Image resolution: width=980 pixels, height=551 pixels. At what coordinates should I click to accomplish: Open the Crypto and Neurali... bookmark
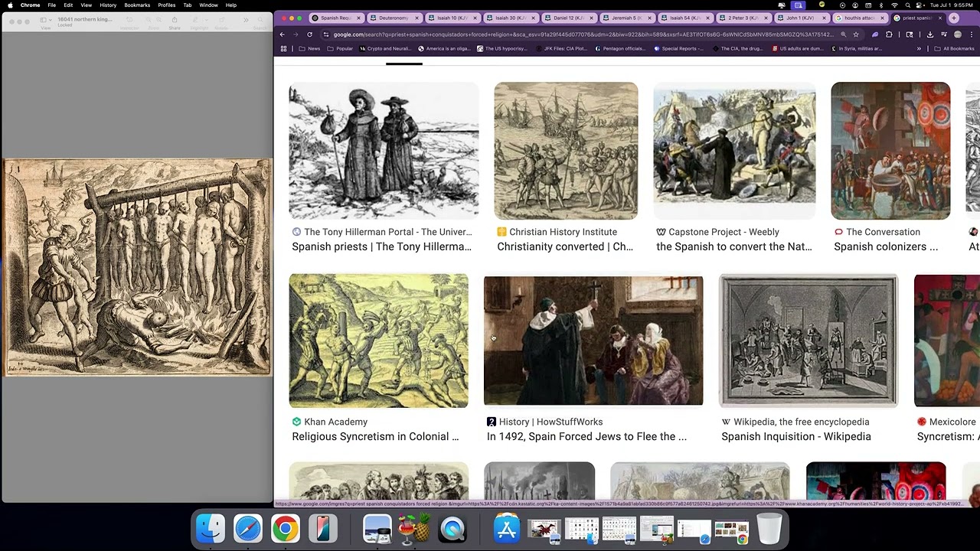[x=384, y=49]
